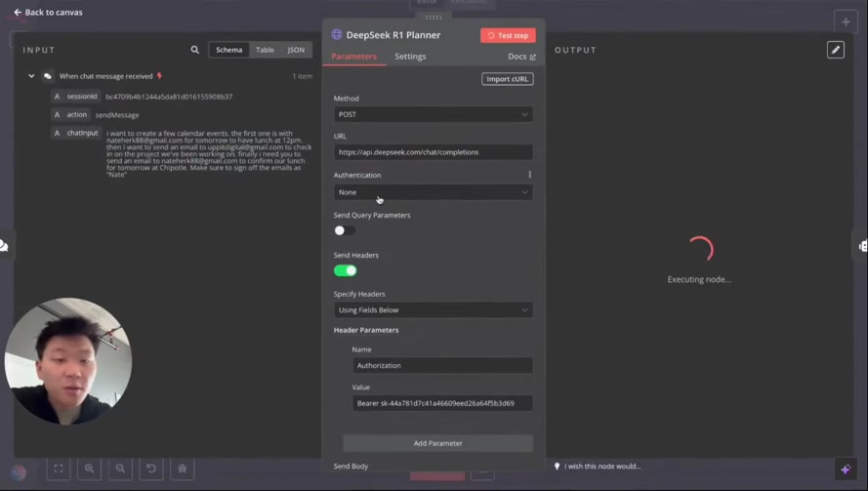868x491 pixels.
Task: Click the output panel edit pencil icon
Action: click(x=836, y=50)
